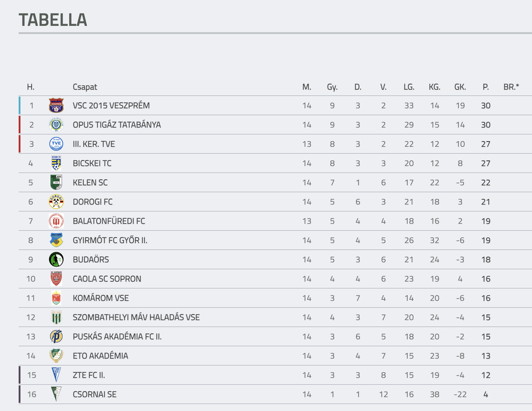Click the TABELLA section heading
The width and height of the screenshot is (532, 411).
pos(53,20)
